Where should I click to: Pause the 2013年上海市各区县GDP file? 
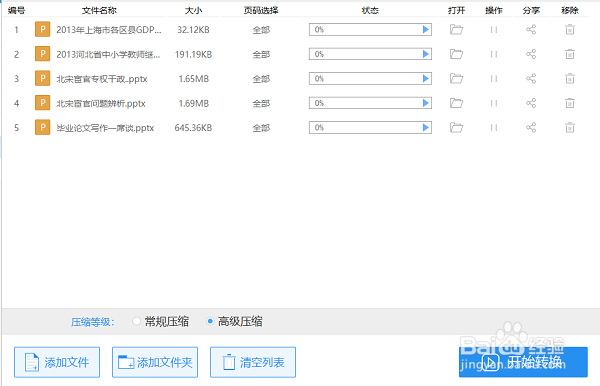494,29
